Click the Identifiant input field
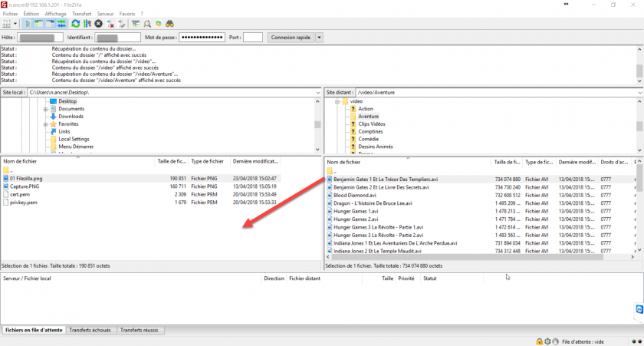 pyautogui.click(x=117, y=38)
